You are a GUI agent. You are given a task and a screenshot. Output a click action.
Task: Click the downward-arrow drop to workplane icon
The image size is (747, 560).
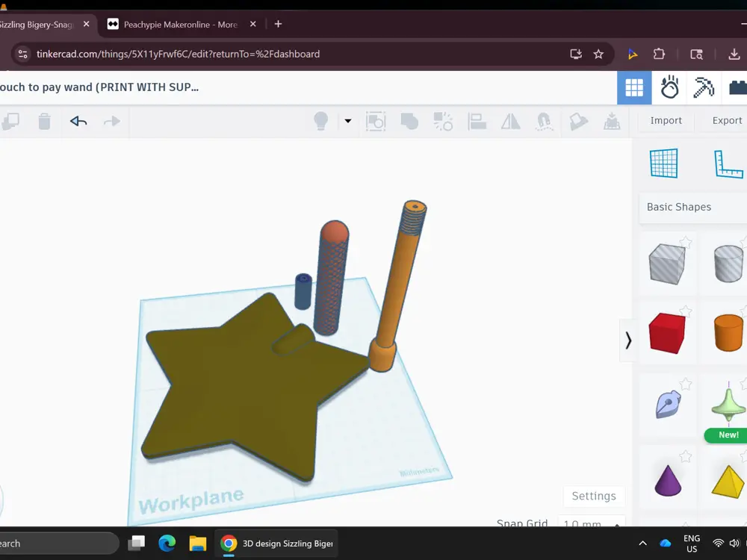pos(613,122)
